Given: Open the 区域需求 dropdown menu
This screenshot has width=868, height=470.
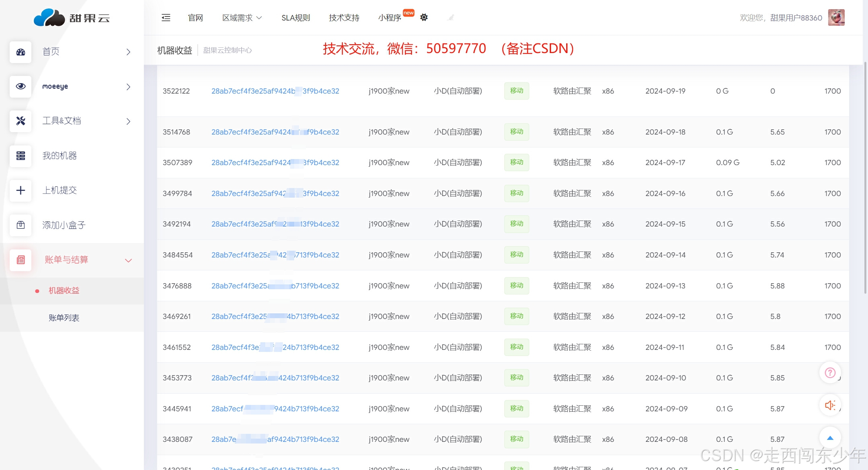Looking at the screenshot, I should (242, 18).
